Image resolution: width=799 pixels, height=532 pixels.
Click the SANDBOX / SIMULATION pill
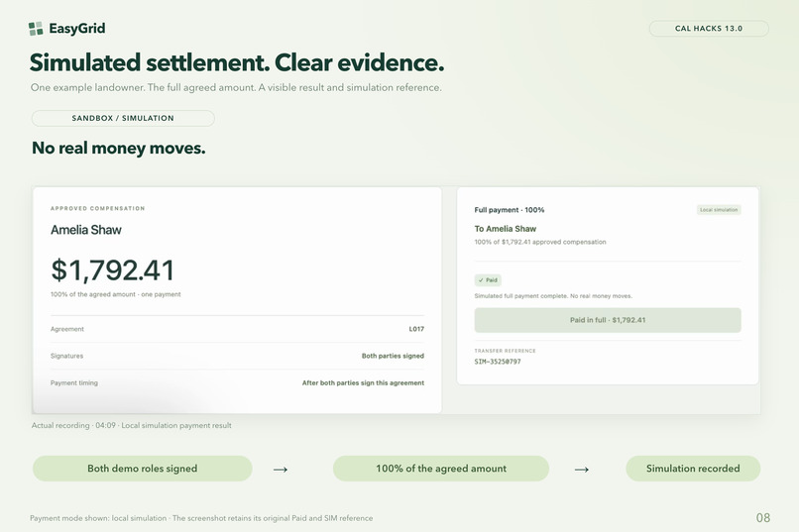pyautogui.click(x=123, y=118)
